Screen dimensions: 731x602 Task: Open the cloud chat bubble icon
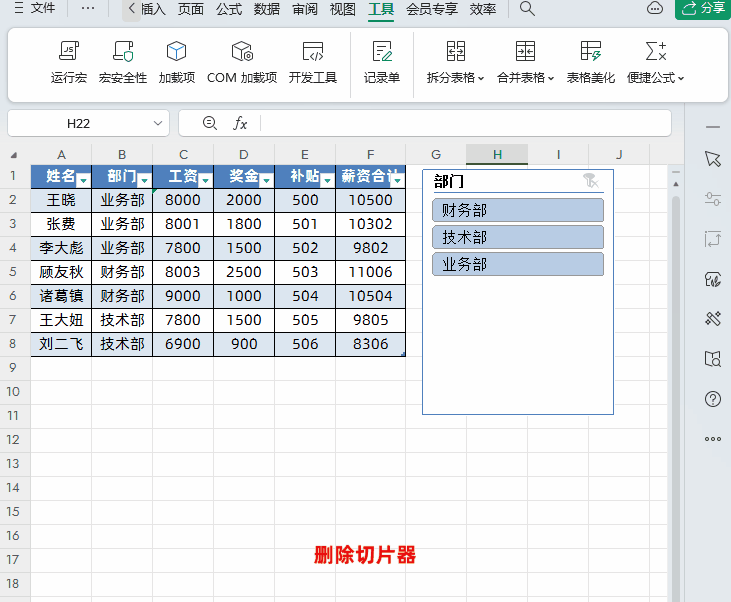click(655, 8)
